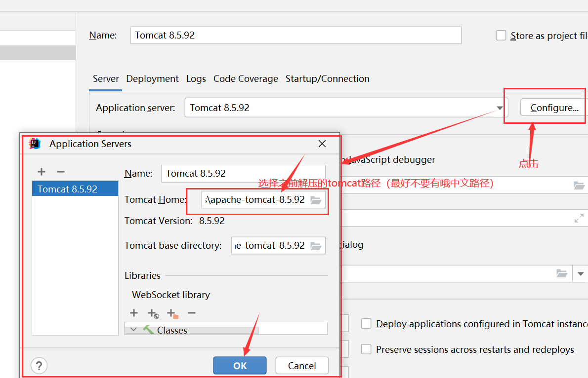588x378 pixels.
Task: Click the Name field in Application Servers dialog
Action: [x=244, y=173]
